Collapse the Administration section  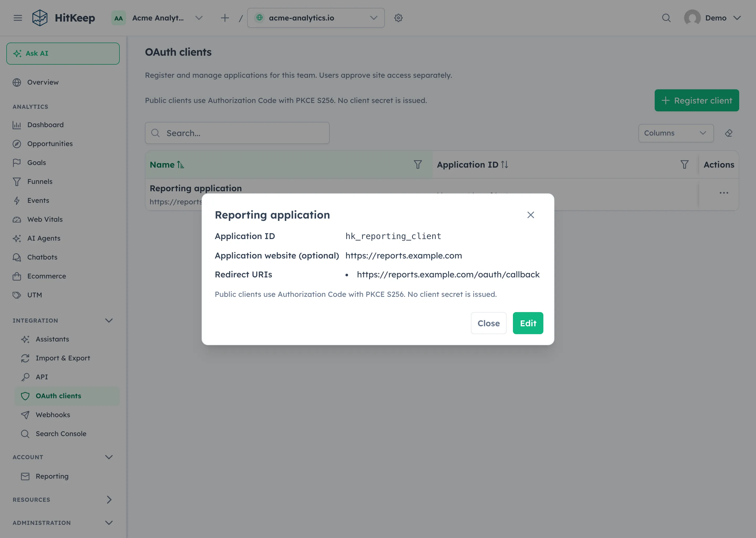(109, 523)
